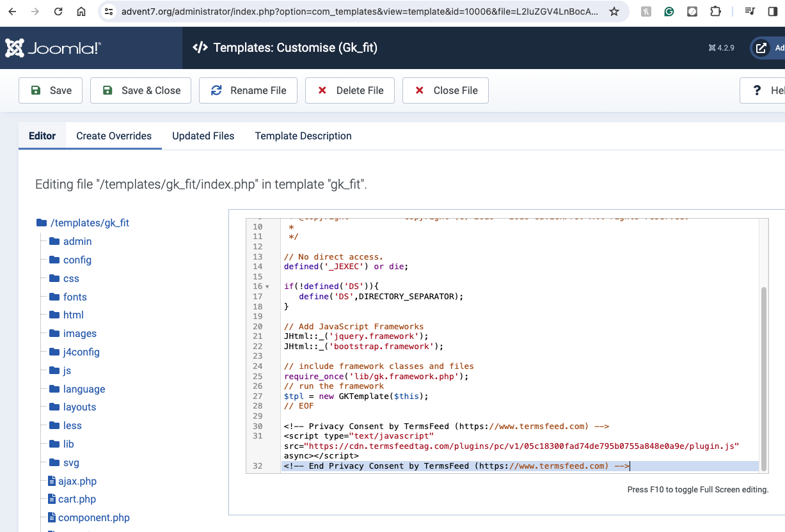Click the Save & Close button

coord(142,90)
